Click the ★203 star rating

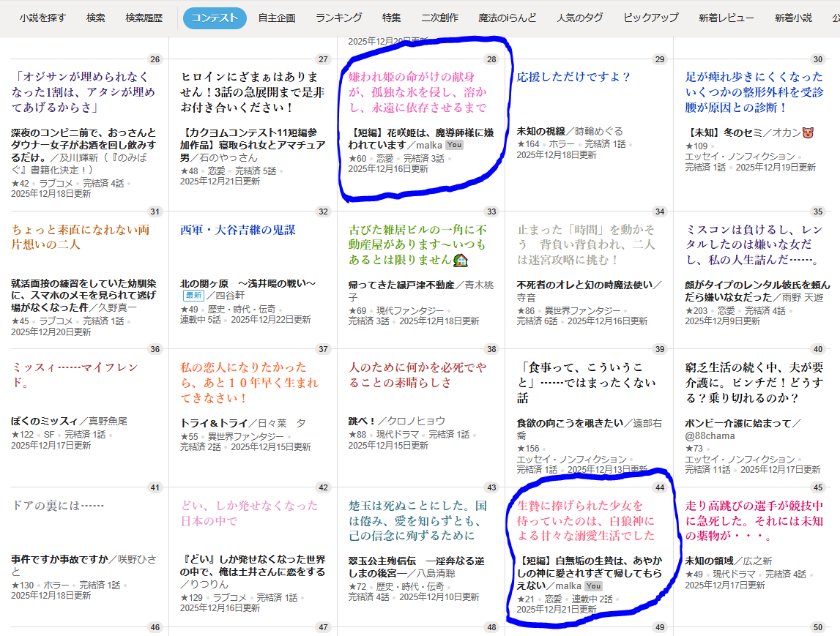[699, 310]
